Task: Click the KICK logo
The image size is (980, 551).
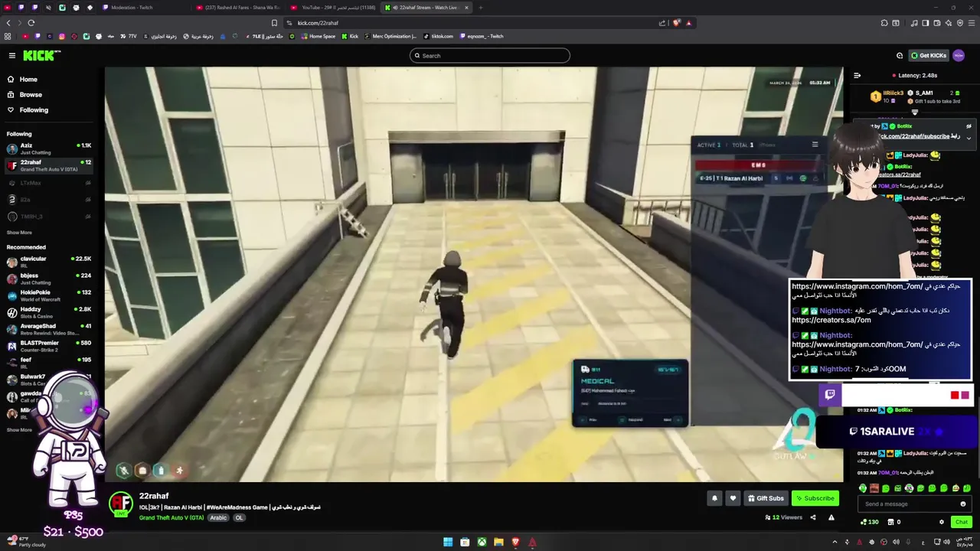Action: 41,55
